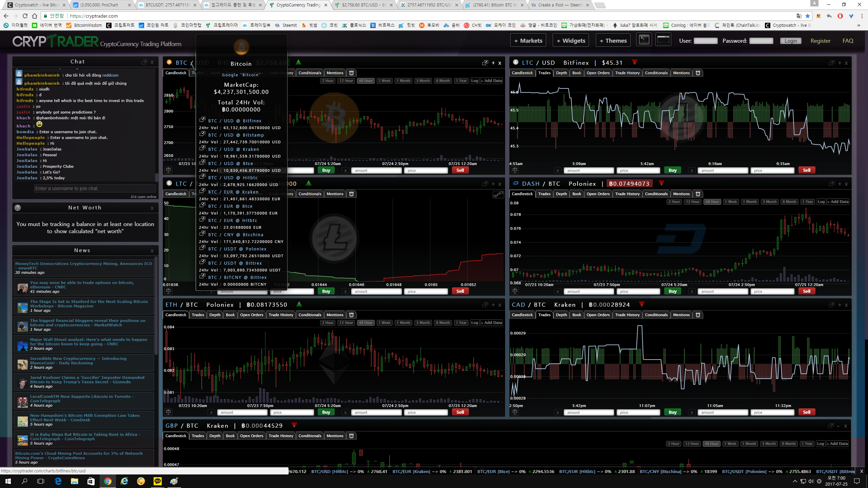Click the window layout icon in header
This screenshot has height=488, width=868.
pyautogui.click(x=663, y=40)
